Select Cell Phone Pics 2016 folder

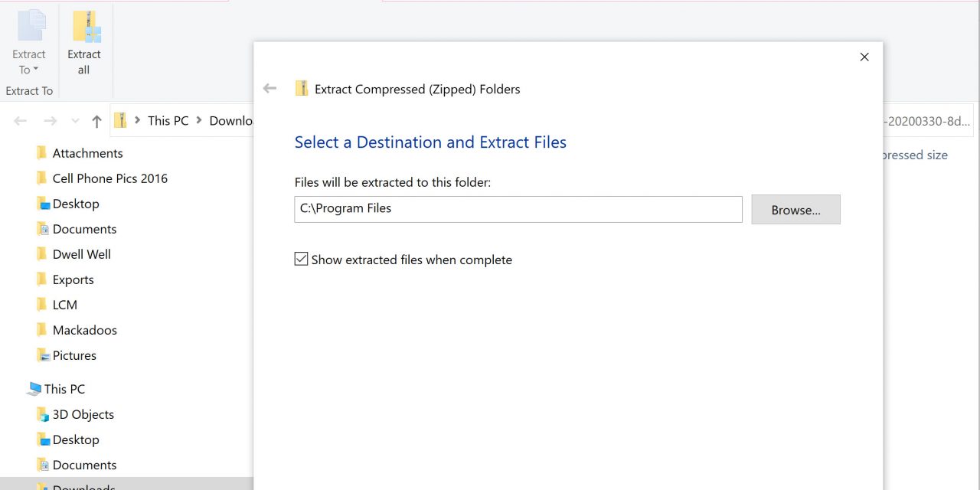pyautogui.click(x=109, y=178)
